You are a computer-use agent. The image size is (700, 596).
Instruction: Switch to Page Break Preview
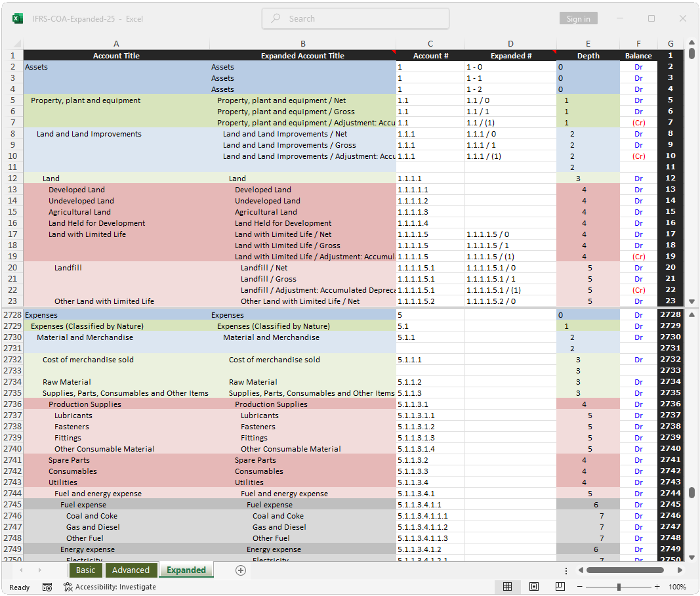coord(560,587)
